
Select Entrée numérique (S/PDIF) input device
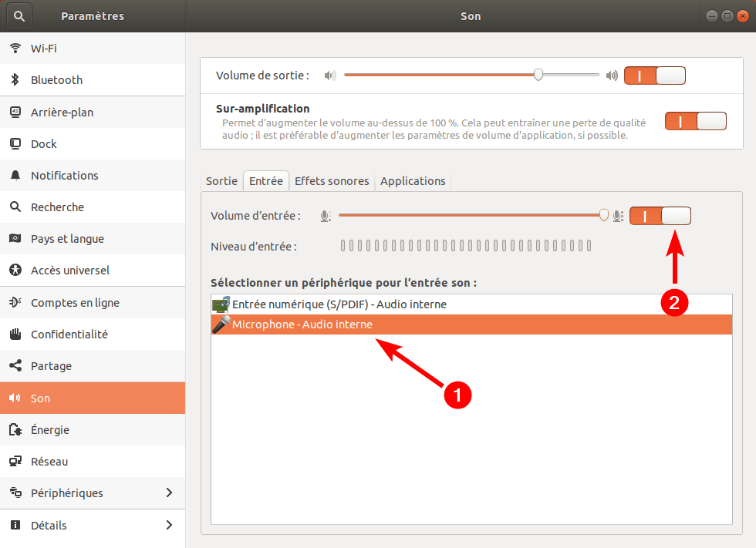tap(471, 304)
